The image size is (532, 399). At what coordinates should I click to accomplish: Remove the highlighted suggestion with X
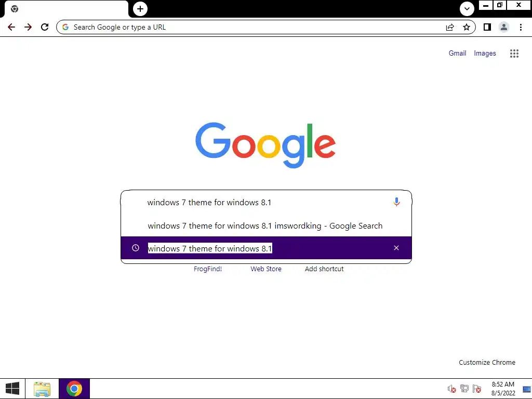(x=396, y=248)
